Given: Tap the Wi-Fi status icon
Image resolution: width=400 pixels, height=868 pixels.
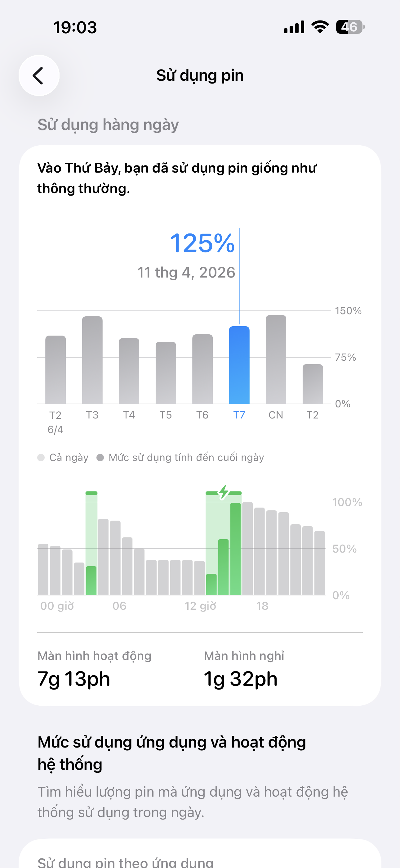Looking at the screenshot, I should coord(320,27).
